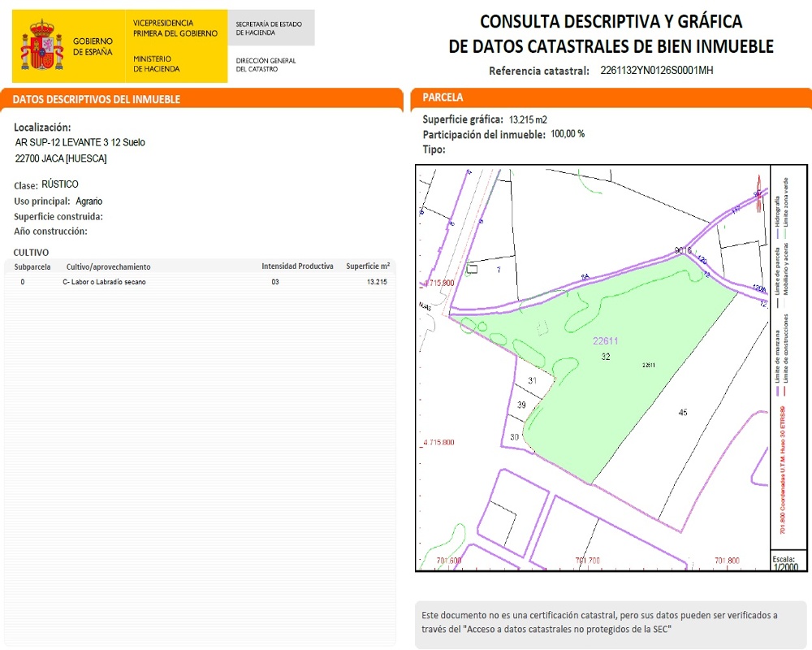Click parcel 39 on the cadastral map
This screenshot has height=650, width=812.
click(x=521, y=405)
